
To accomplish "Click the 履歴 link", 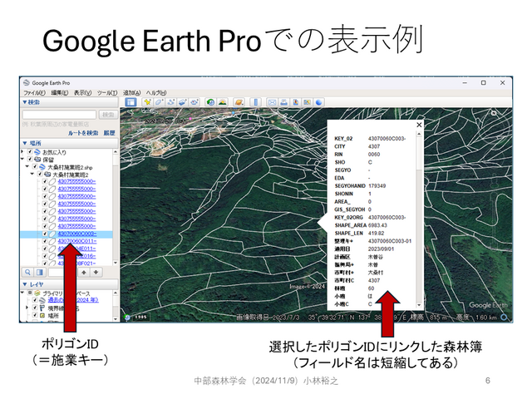I will click(109, 133).
